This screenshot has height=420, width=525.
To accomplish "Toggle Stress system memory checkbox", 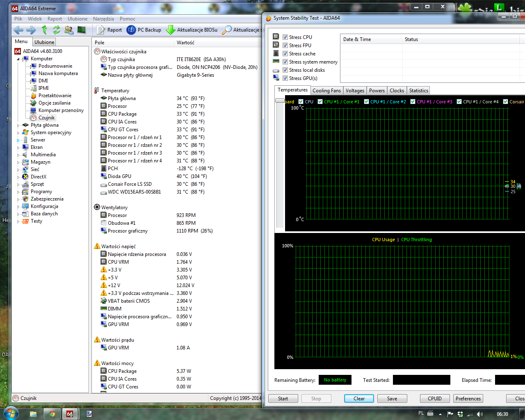I will tap(285, 62).
